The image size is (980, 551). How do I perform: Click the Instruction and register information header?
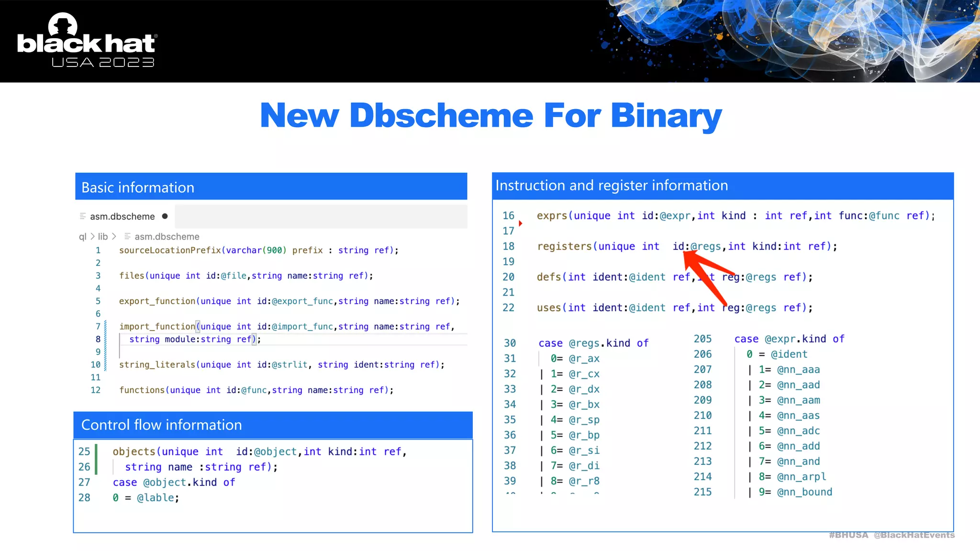[723, 186]
